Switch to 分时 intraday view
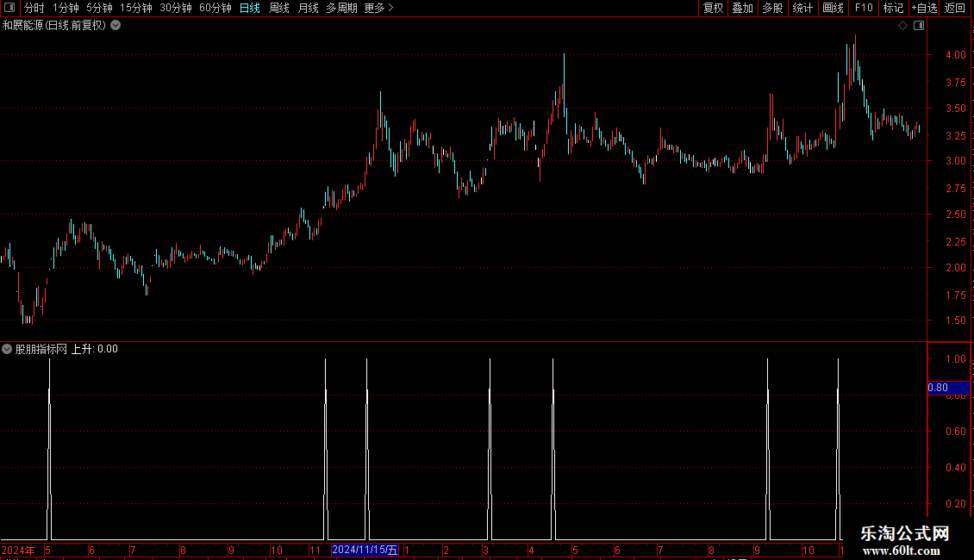Screen dimensions: 974x560 [34, 8]
